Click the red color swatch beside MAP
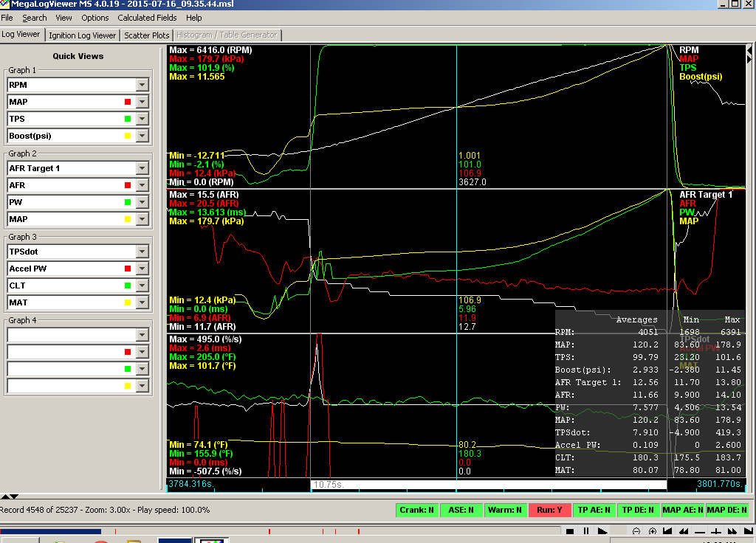This screenshot has width=756, height=543. 128,102
